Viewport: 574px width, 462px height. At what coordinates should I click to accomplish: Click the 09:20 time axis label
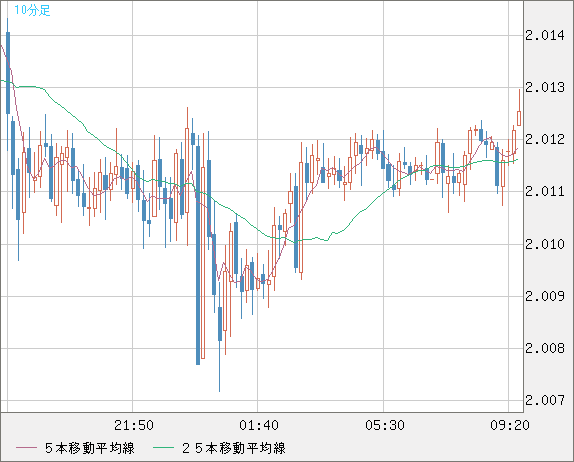pos(510,425)
